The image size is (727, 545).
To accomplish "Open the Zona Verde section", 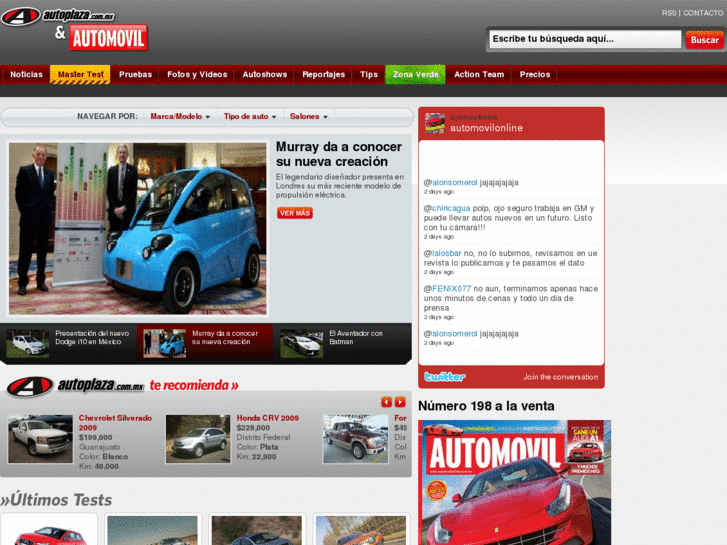I will point(415,74).
